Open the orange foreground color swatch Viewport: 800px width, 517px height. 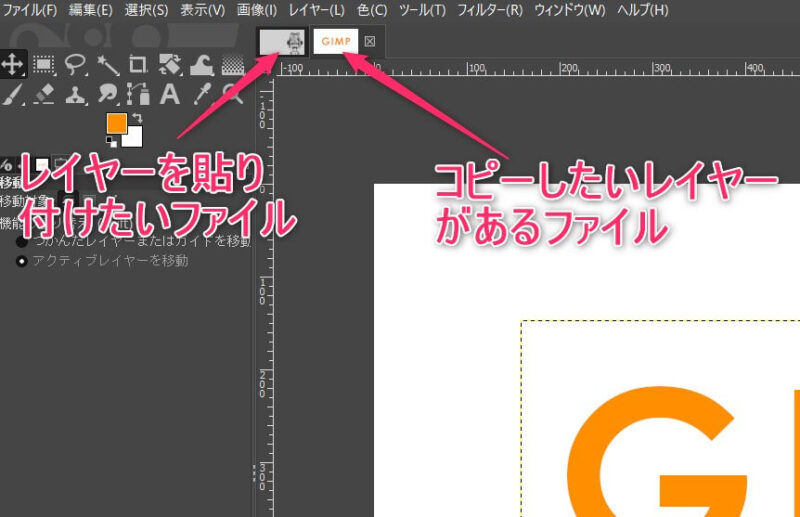click(116, 123)
